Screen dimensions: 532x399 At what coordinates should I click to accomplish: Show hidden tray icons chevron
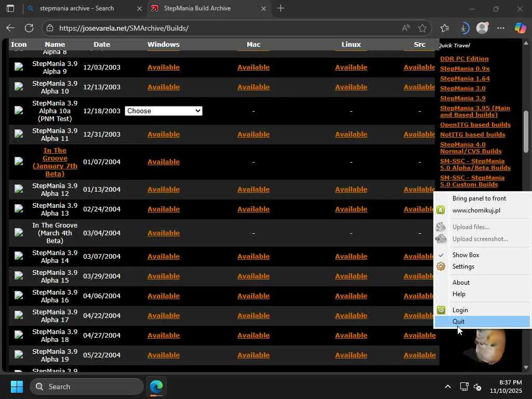tap(448, 387)
